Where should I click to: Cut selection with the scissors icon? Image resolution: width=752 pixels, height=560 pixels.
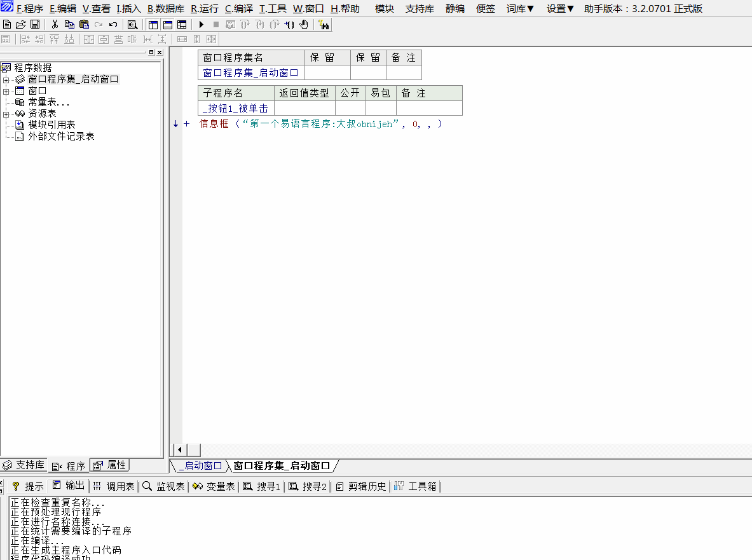click(55, 24)
